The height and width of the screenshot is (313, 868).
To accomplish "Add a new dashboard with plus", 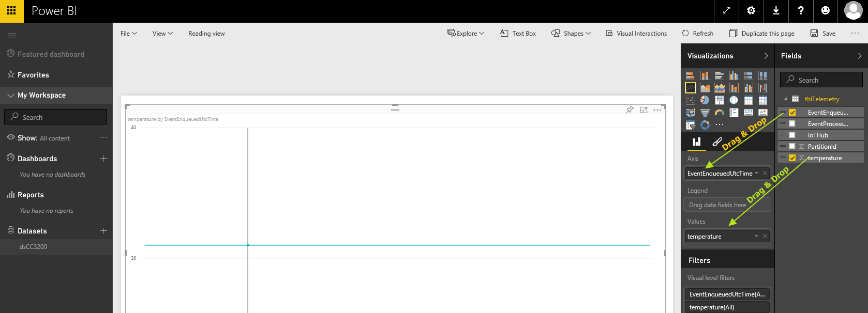I will pyautogui.click(x=103, y=159).
